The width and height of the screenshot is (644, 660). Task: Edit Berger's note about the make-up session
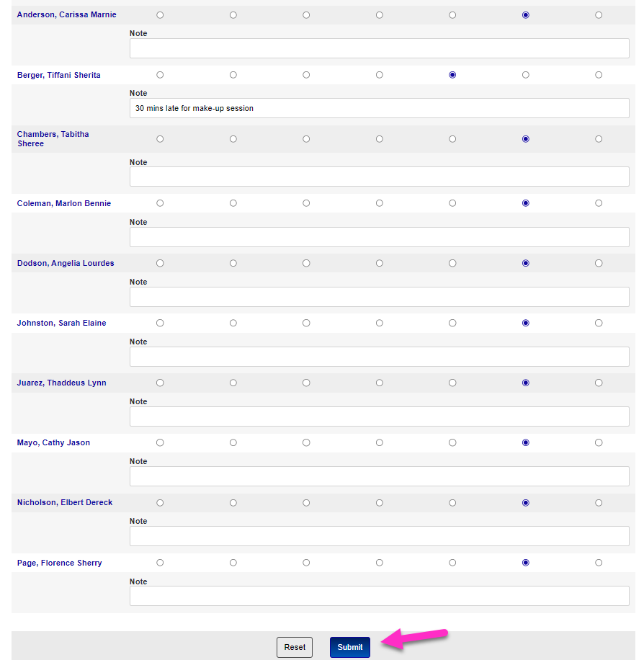point(379,108)
